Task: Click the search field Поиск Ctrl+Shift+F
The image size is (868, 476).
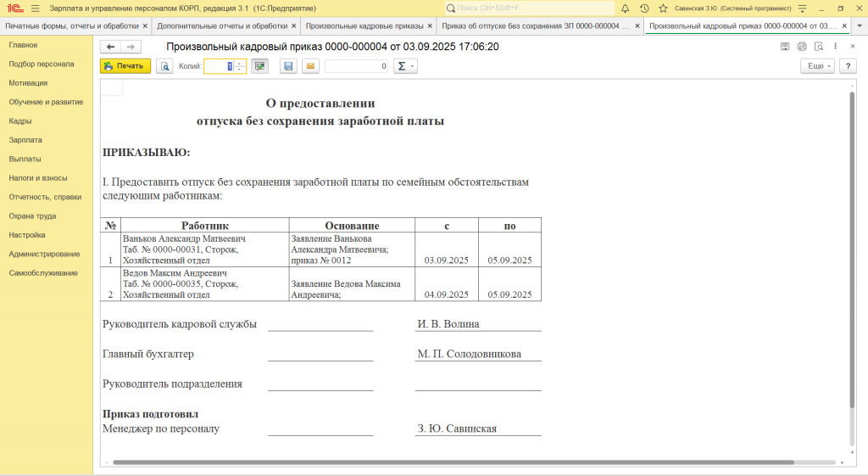Action: (x=530, y=8)
